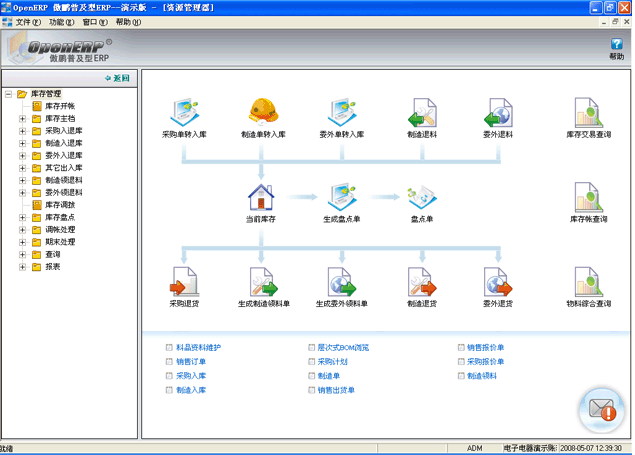Open the 窗口(W) menu
This screenshot has height=455, width=635.
click(95, 21)
